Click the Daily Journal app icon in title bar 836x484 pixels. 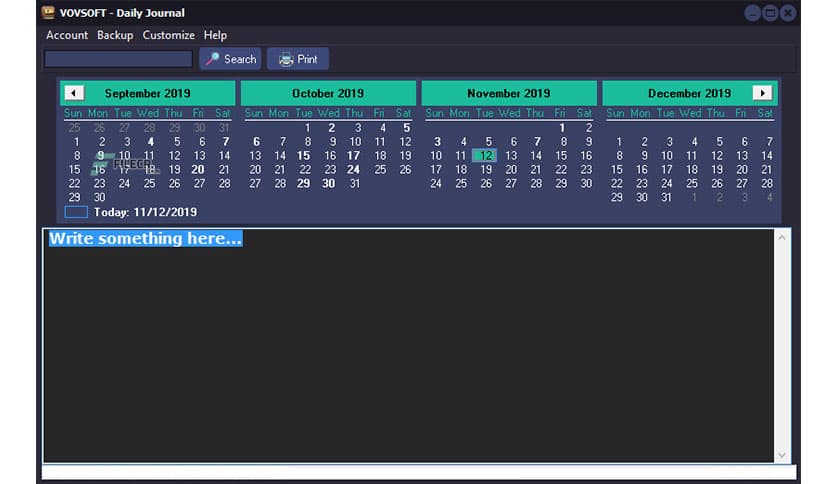coord(49,12)
